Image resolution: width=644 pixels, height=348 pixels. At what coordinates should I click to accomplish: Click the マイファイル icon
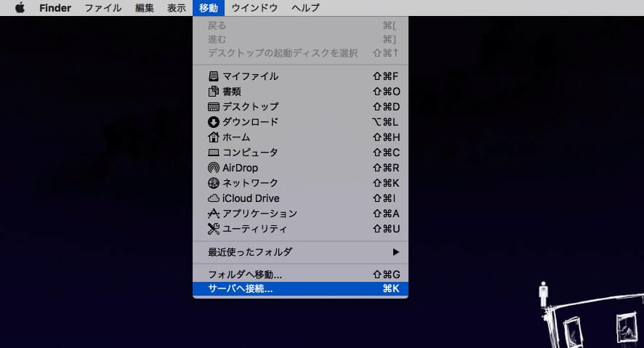[x=213, y=76]
